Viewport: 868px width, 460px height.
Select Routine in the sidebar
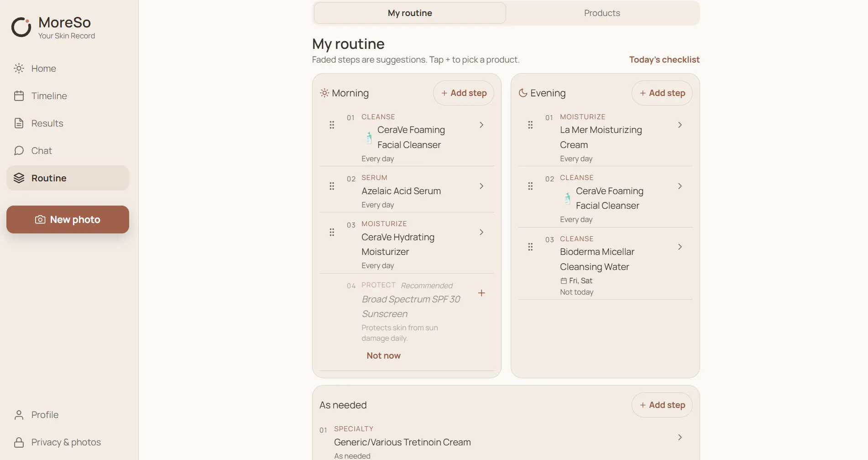click(x=68, y=178)
